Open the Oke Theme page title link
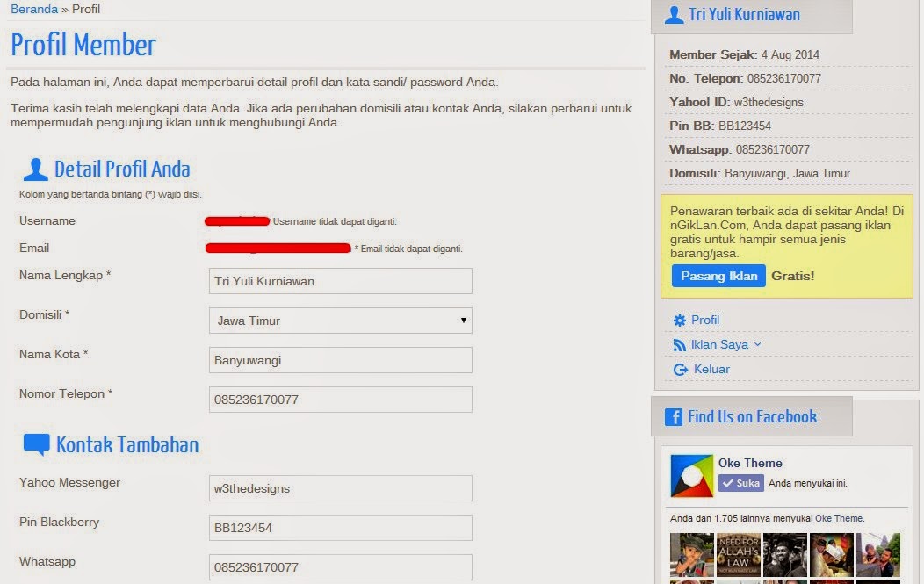 (x=750, y=463)
